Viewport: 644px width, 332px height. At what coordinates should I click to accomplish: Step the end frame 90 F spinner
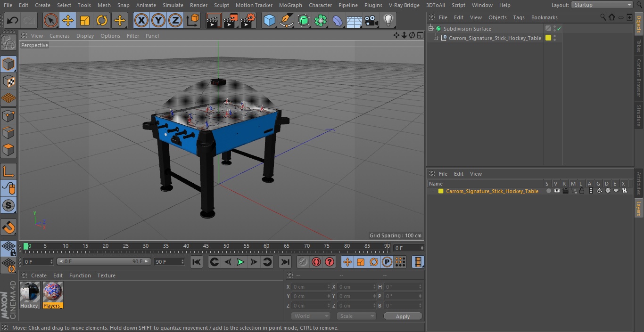pyautogui.click(x=183, y=261)
